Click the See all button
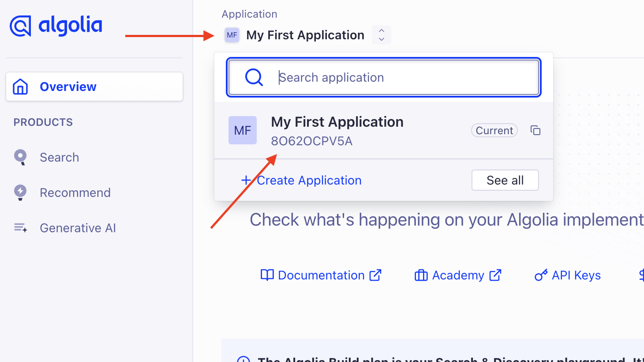Image resolution: width=644 pixels, height=362 pixels. [x=505, y=180]
